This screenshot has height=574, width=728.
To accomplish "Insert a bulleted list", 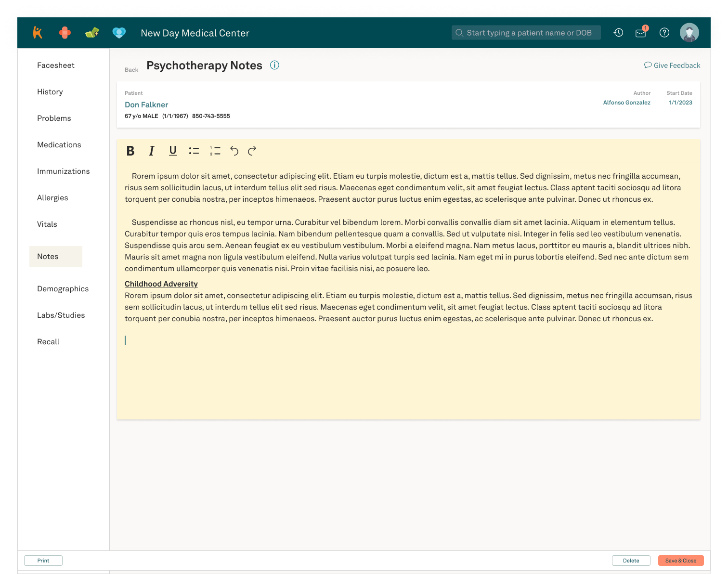I will tap(194, 151).
